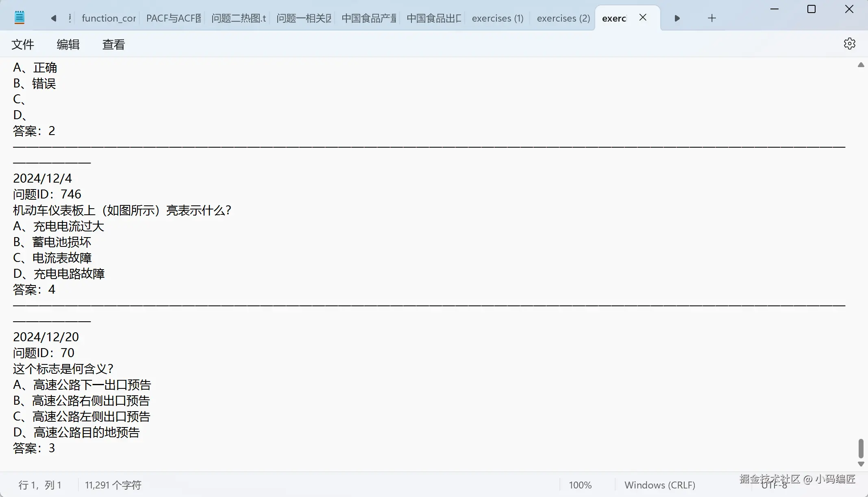Open the 文件 menu

[x=23, y=44]
